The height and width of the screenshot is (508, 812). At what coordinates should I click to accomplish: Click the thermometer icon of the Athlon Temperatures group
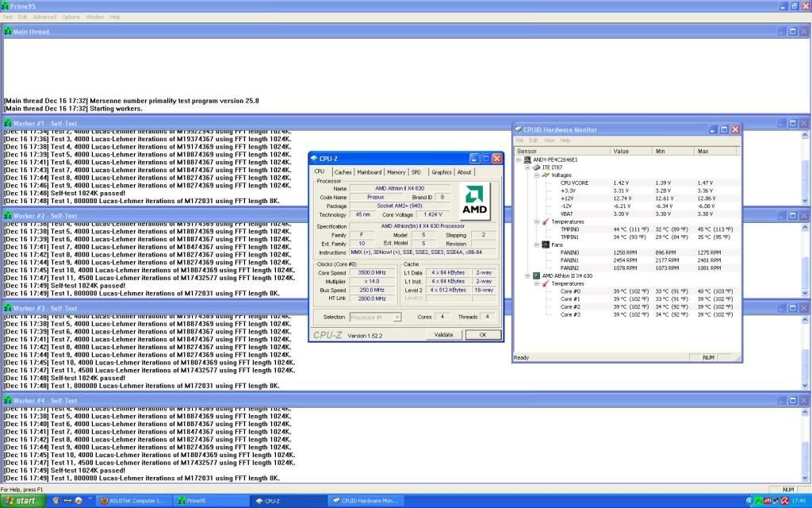pos(546,283)
